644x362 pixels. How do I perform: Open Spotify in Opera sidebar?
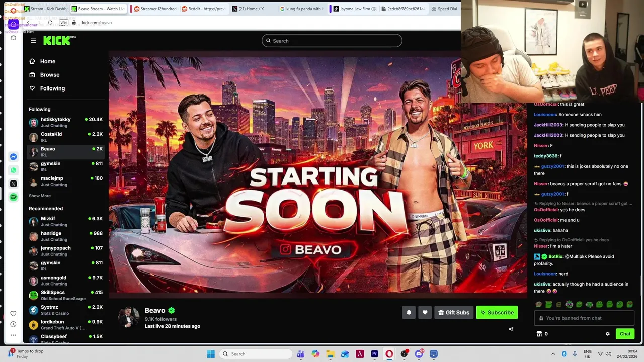(14, 197)
